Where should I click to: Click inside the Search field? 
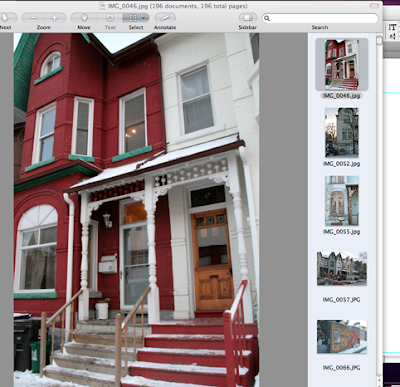click(320, 18)
